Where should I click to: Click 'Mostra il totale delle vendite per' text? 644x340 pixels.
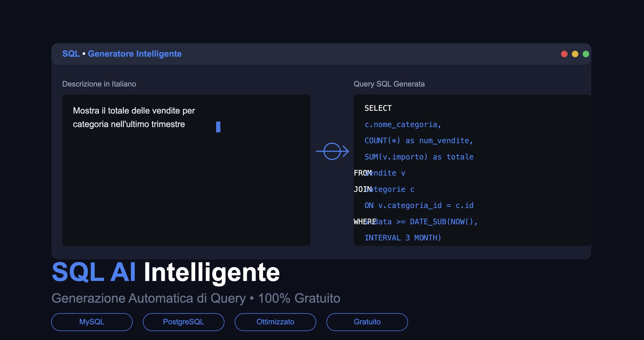[134, 111]
